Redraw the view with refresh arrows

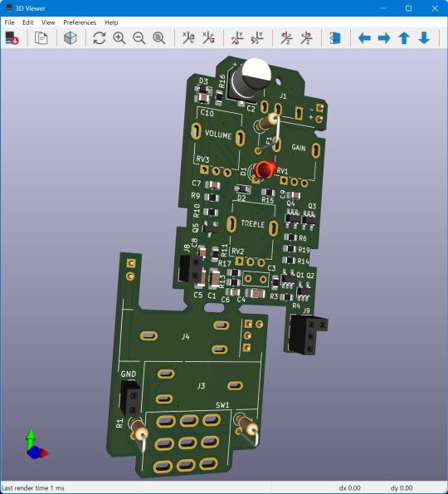click(x=100, y=38)
